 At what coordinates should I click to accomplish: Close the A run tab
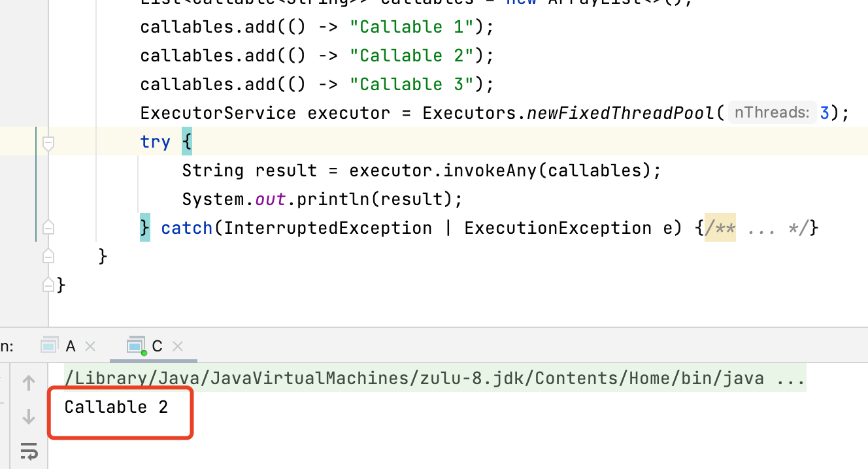tap(90, 346)
